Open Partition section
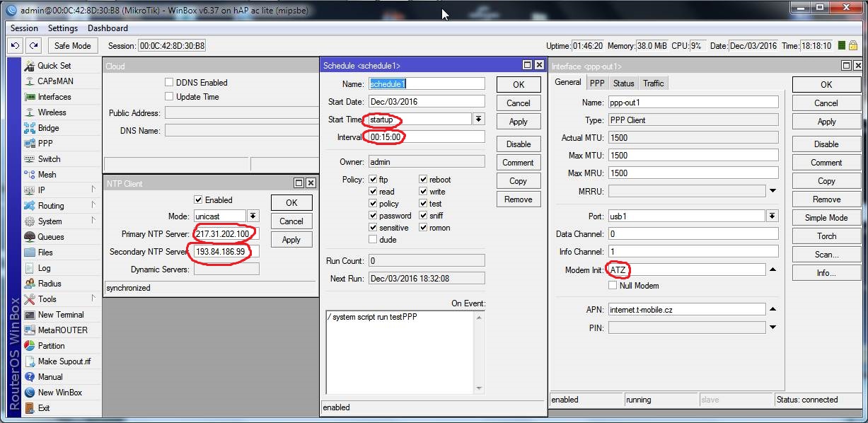Screen dimensions: 868x423 coord(51,346)
